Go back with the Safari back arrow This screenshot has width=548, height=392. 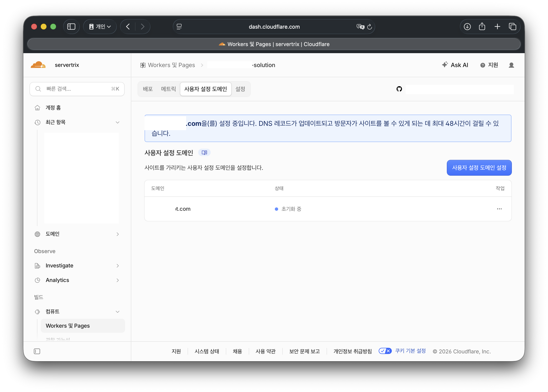128,27
